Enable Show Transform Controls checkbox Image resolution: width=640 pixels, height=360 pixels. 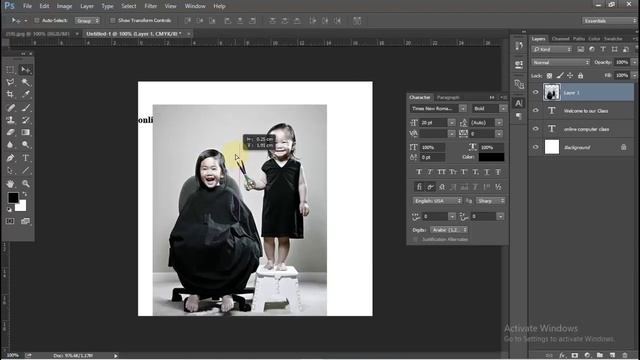point(113,20)
